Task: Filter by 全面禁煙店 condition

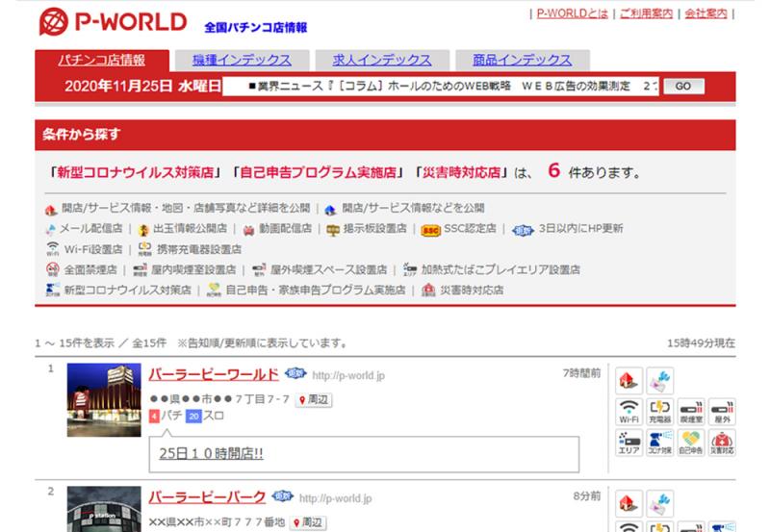Action: point(90,269)
